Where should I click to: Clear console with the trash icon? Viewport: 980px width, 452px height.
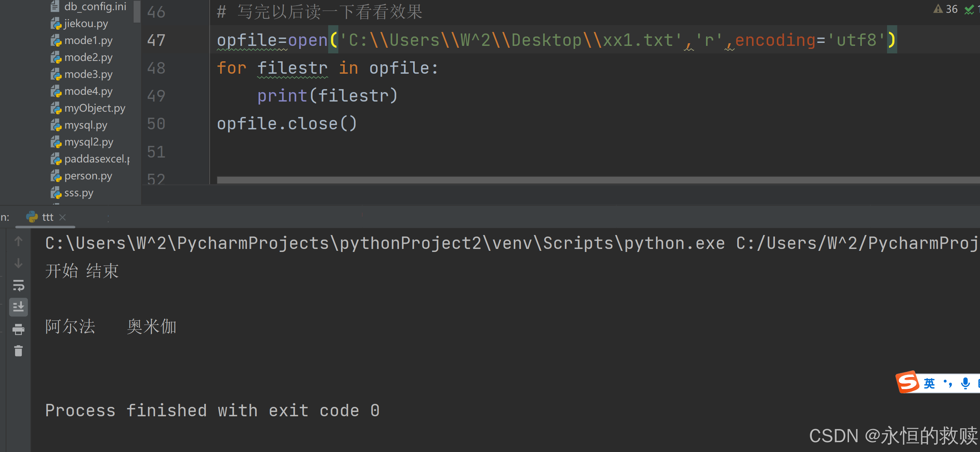(x=18, y=351)
